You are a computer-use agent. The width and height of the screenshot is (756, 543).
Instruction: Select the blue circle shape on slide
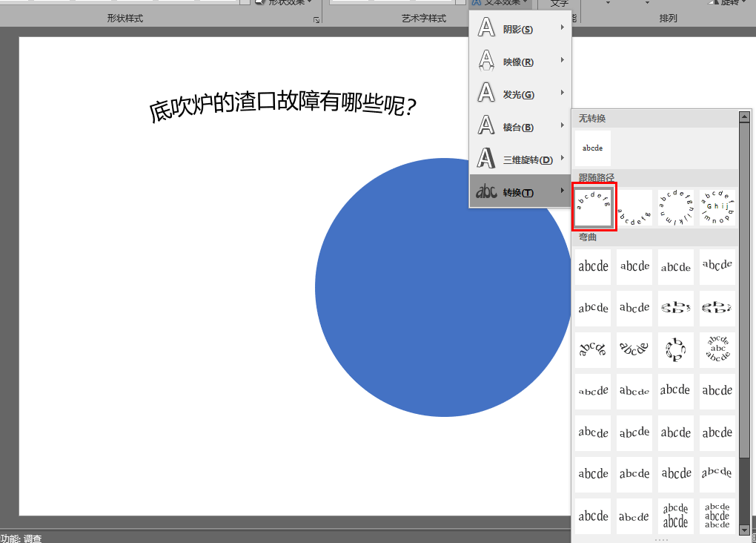[444, 287]
